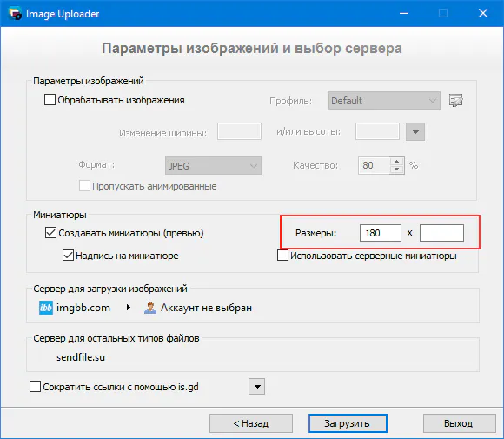Go back with the Назад button

(251, 423)
